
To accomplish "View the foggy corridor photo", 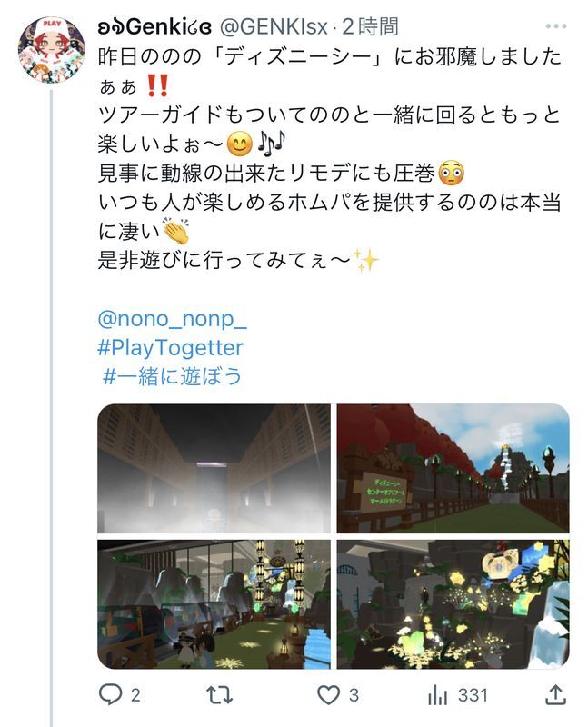I will (214, 468).
